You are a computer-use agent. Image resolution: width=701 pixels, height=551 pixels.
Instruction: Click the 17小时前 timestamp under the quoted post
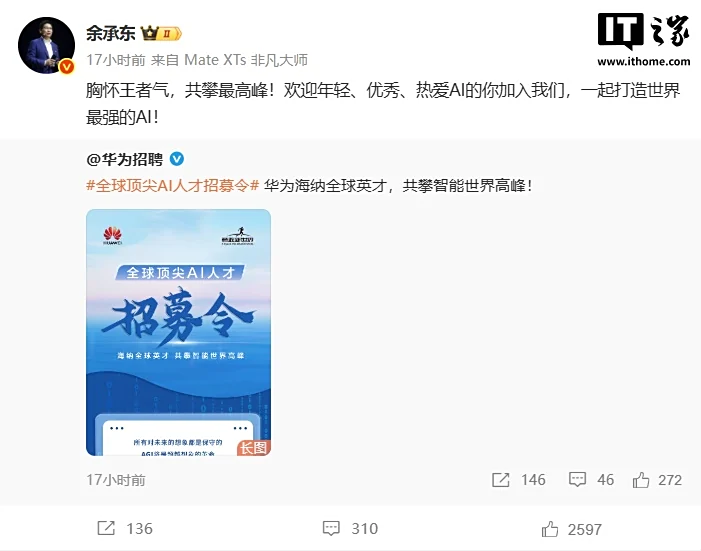coord(116,480)
